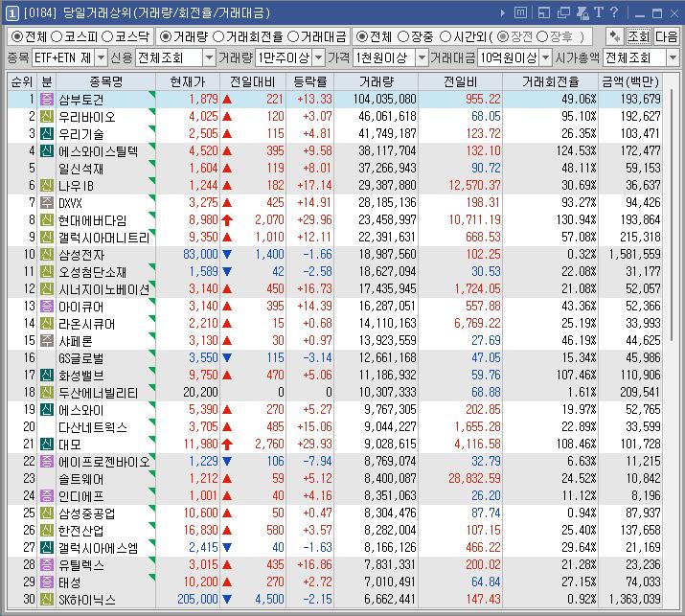
Task: Click the 삼성중공업 금액 87,937
Action: click(643, 513)
